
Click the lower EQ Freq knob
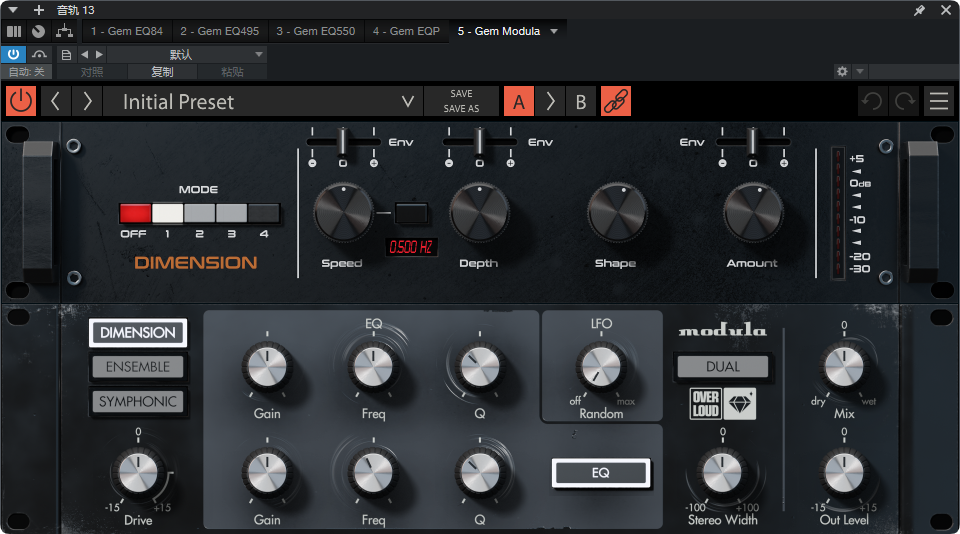373,473
